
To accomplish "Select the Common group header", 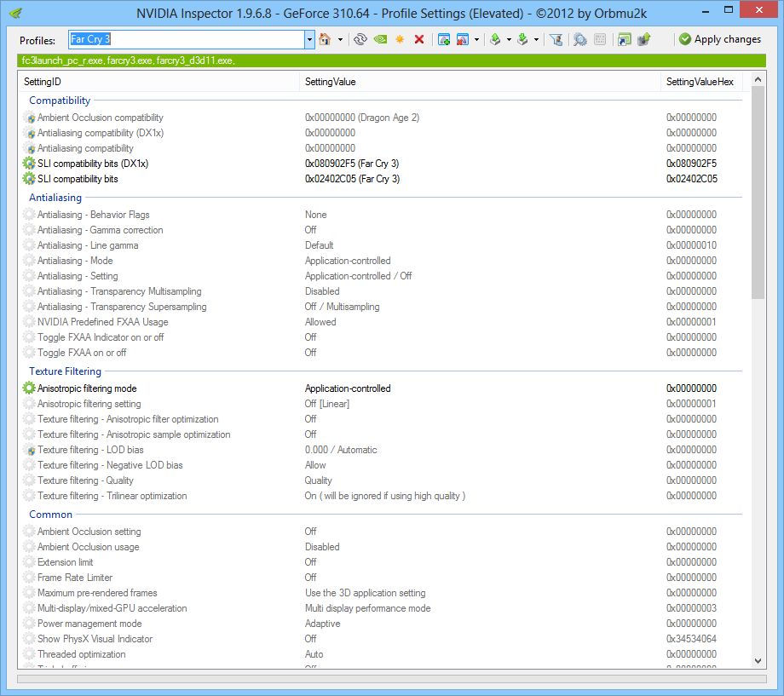I will pyautogui.click(x=50, y=515).
